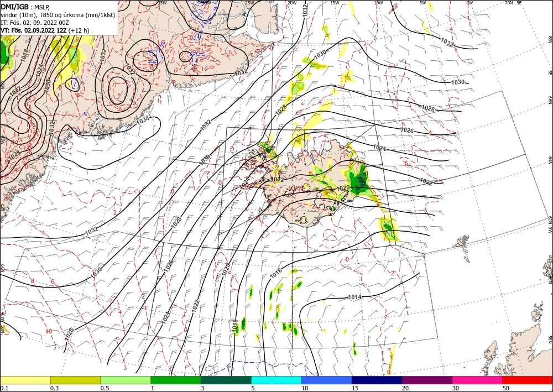Image resolution: width=553 pixels, height=392 pixels.
Task: Click the 1016 isobar label
Action: pos(276,273)
